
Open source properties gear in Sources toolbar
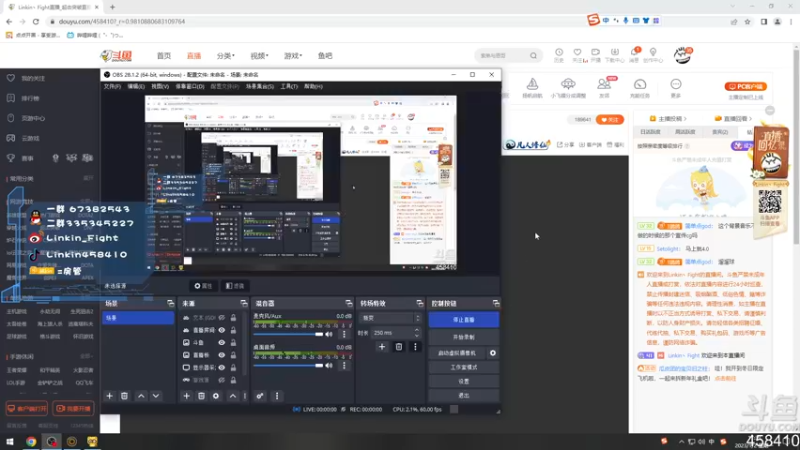tap(216, 396)
